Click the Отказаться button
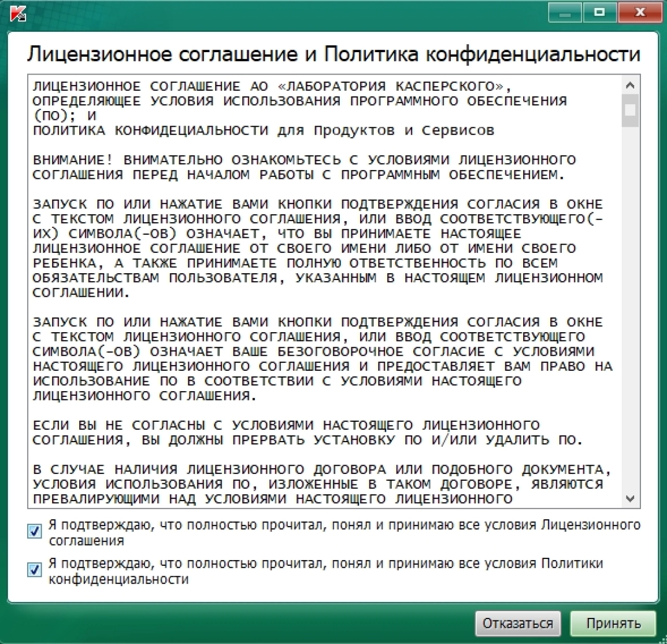The width and height of the screenshot is (667, 644). 517,624
